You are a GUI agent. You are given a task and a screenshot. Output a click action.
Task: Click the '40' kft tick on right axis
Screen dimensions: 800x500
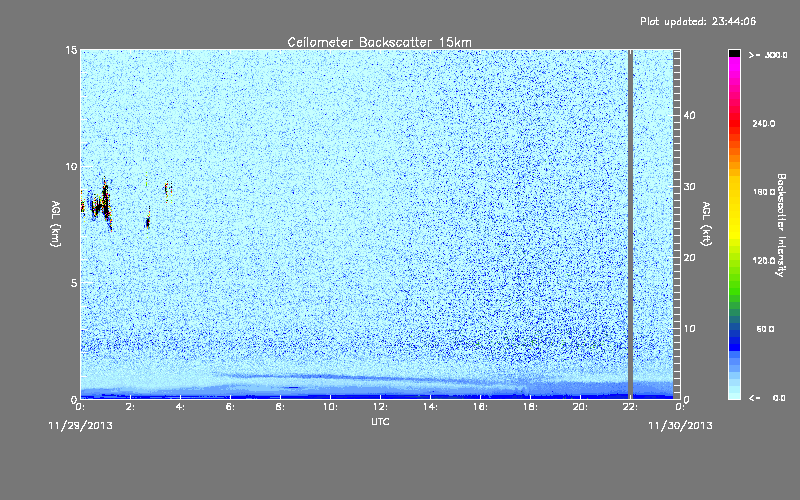click(x=689, y=115)
